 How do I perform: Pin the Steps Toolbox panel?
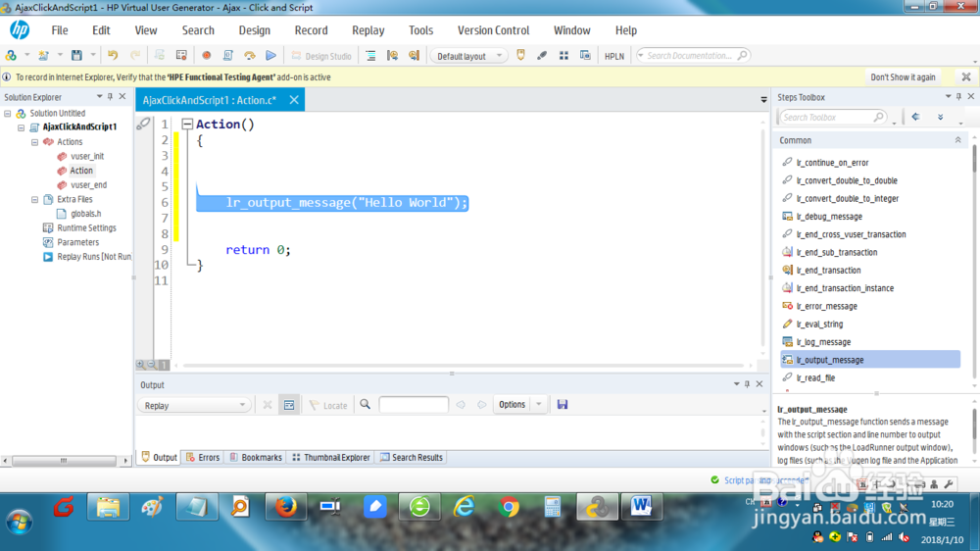[x=958, y=97]
